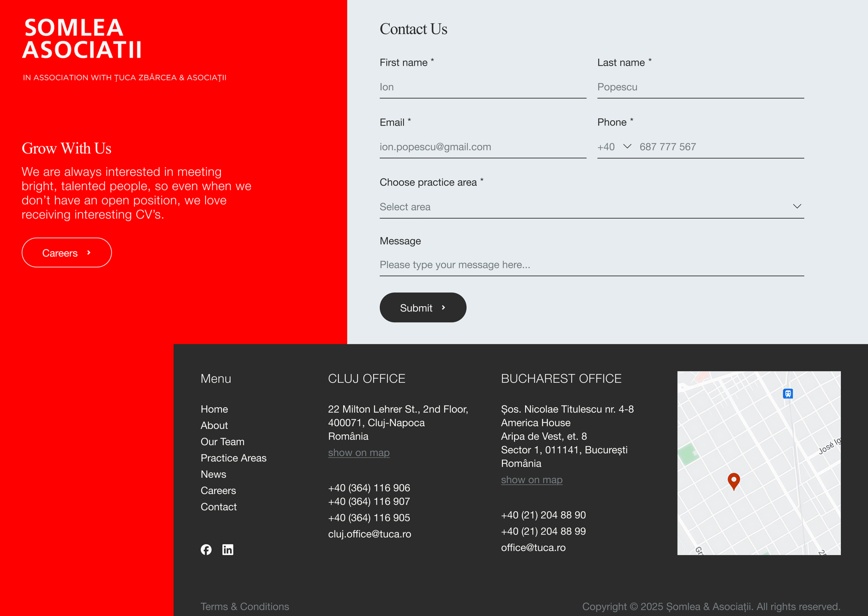The height and width of the screenshot is (616, 868).
Task: Open Our Team in footer menu
Action: click(x=222, y=442)
